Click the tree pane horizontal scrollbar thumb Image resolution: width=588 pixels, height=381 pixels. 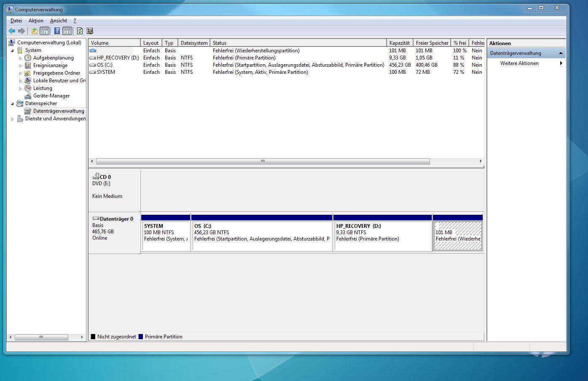click(x=42, y=337)
